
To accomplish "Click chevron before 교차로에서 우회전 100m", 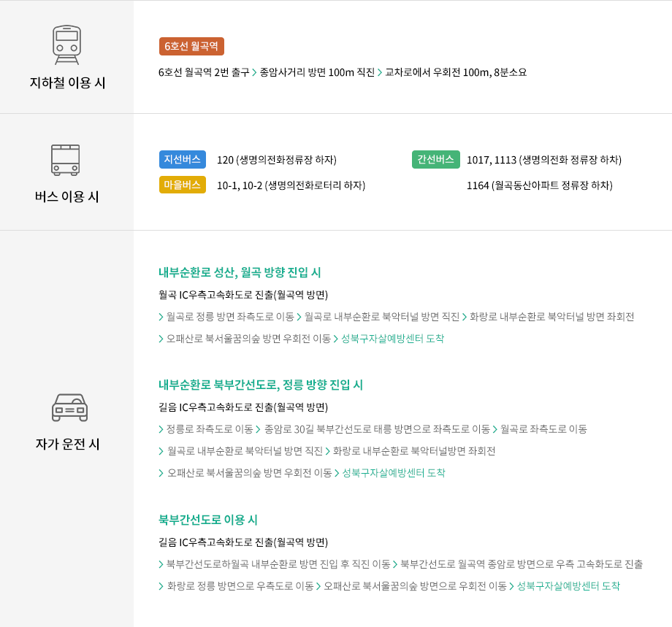I will click(379, 72).
